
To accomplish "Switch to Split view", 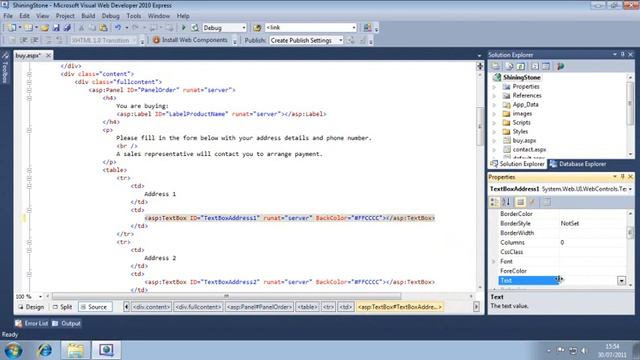I will point(62,307).
